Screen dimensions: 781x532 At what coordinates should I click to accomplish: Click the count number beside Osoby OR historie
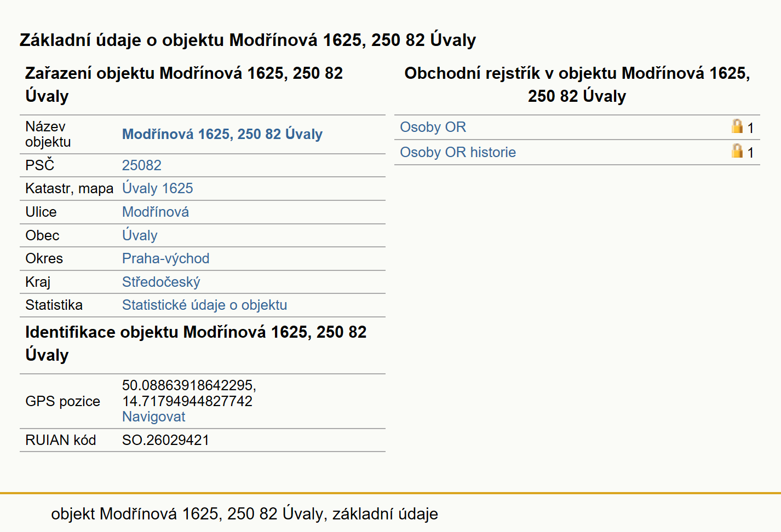click(750, 153)
